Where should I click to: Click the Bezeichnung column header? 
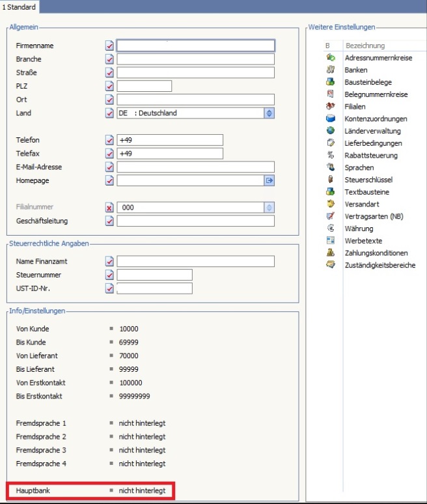pyautogui.click(x=365, y=46)
